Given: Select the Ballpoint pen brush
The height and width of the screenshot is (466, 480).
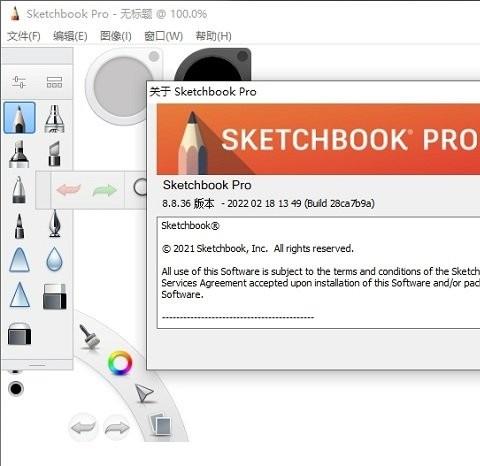Looking at the screenshot, I should [19, 190].
